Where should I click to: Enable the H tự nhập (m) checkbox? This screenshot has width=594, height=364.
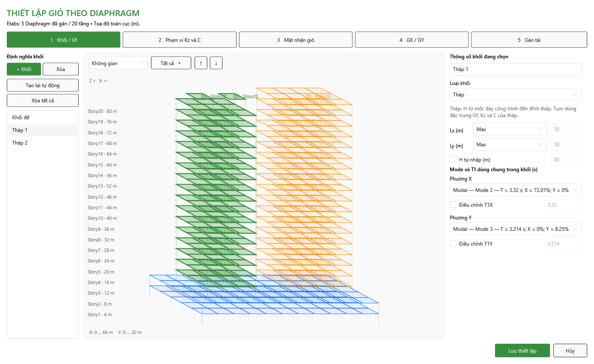453,159
